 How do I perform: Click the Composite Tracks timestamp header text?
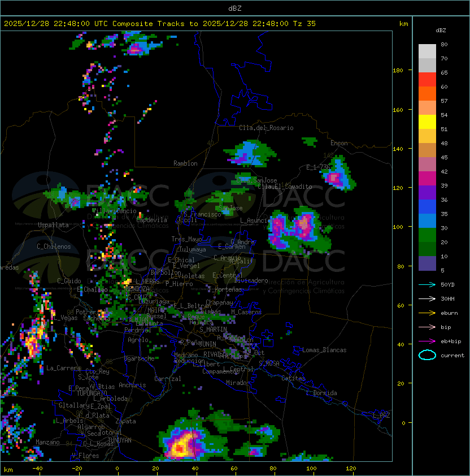coord(160,24)
